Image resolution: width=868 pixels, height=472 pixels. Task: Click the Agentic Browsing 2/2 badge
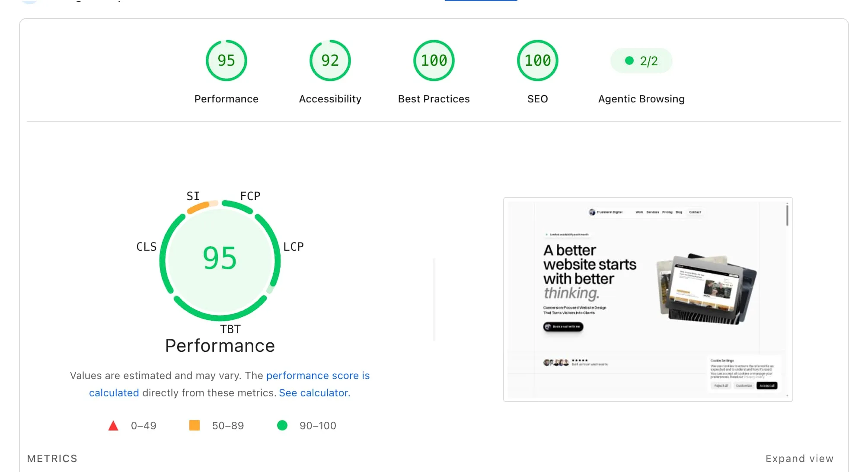pos(641,61)
